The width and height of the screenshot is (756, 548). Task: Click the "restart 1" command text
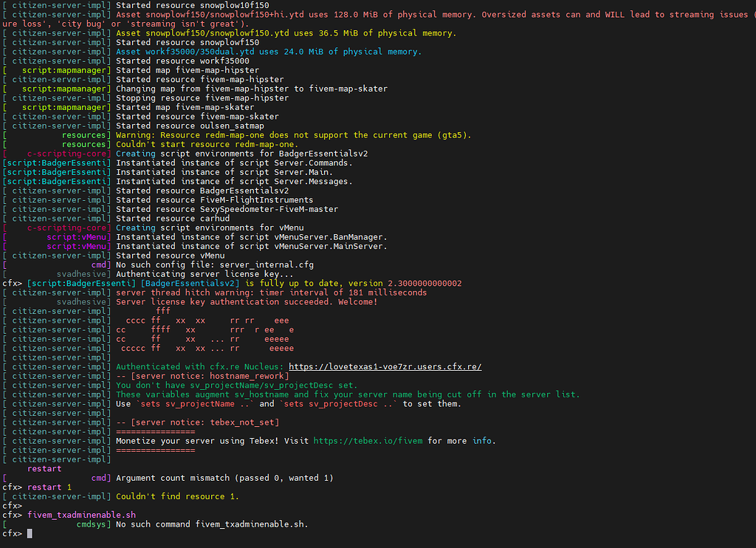click(x=49, y=487)
